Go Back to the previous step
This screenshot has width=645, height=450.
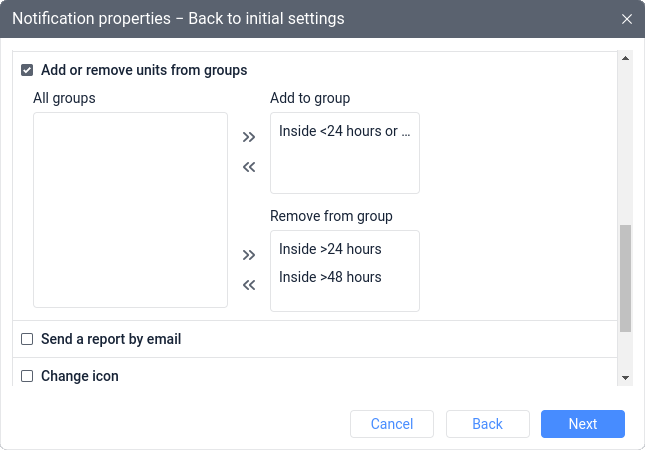(487, 424)
